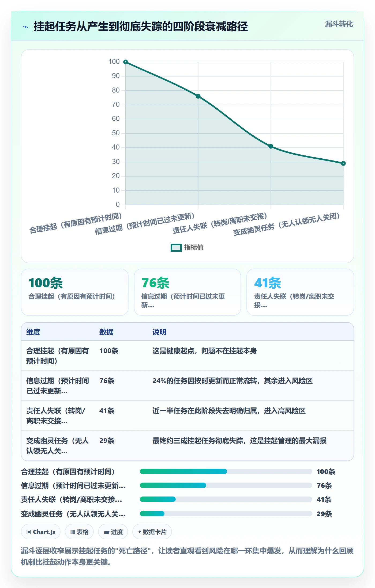
Task: Click 近一半任务 description cell
Action: pyautogui.click(x=229, y=411)
